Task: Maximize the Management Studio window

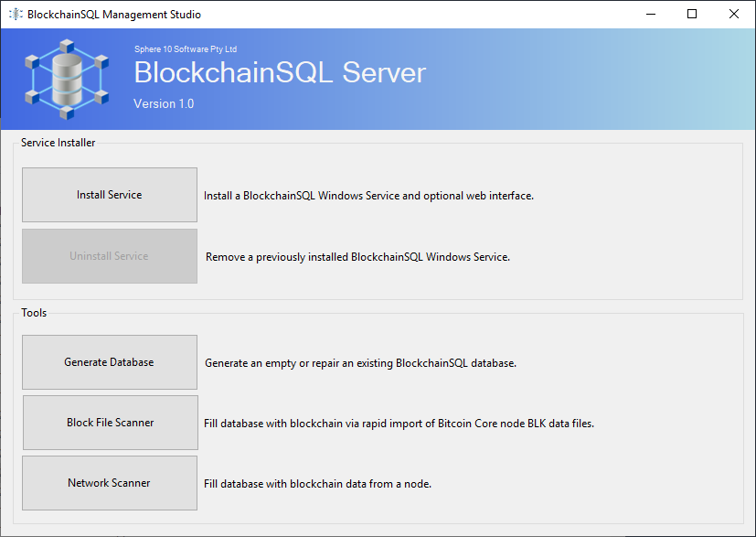Action: coord(692,14)
